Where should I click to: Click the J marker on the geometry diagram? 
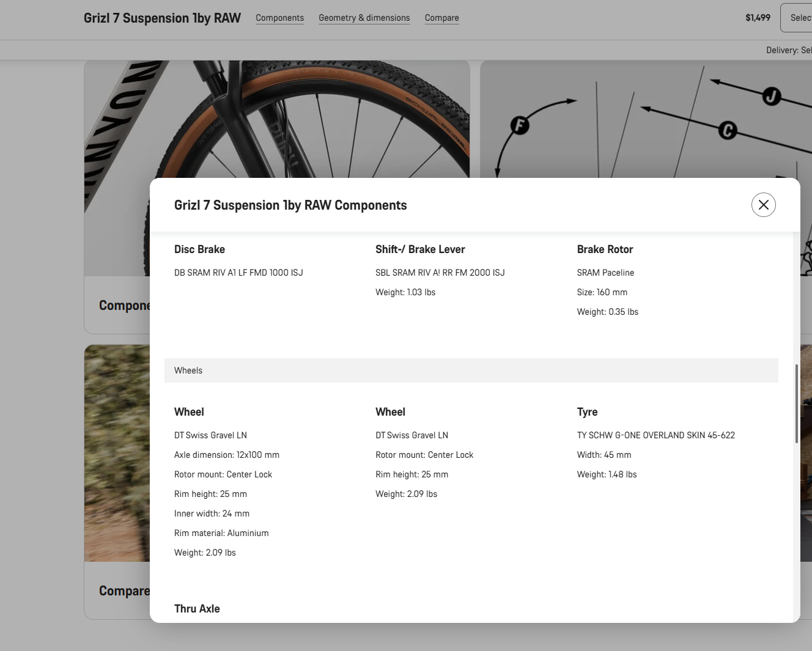point(772,96)
